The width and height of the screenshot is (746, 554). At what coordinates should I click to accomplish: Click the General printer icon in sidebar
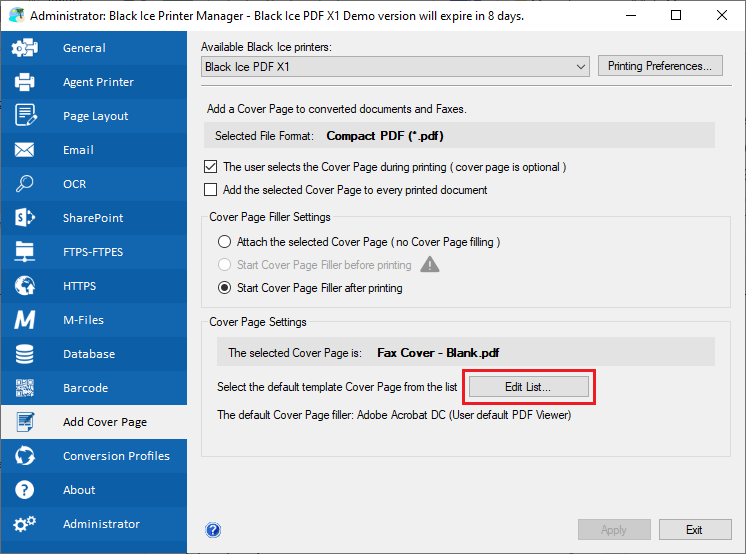coord(25,48)
